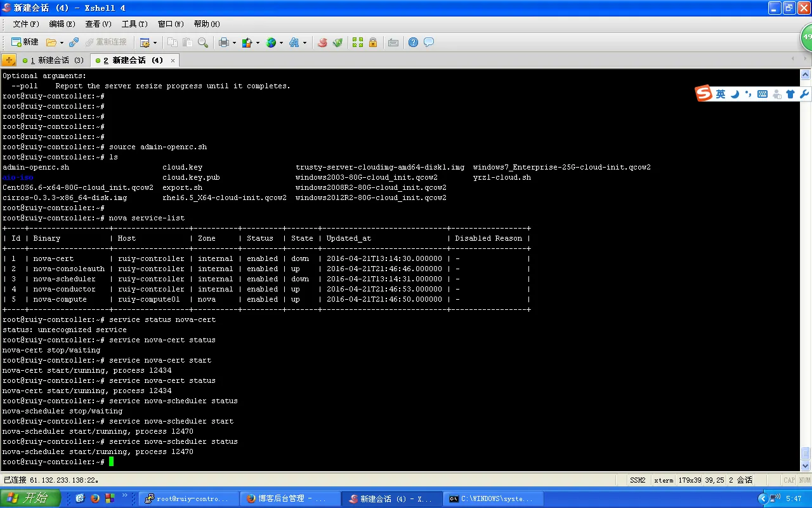The width and height of the screenshot is (812, 508).
Task: Click tab bar scroll-right arrow
Action: coord(804,58)
